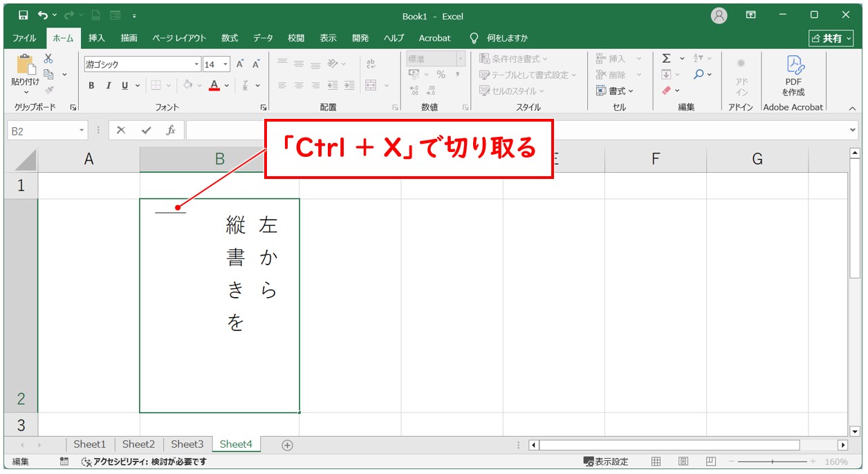The height and width of the screenshot is (474, 868).
Task: Switch to Page Break Preview in the status bar
Action: (x=711, y=462)
